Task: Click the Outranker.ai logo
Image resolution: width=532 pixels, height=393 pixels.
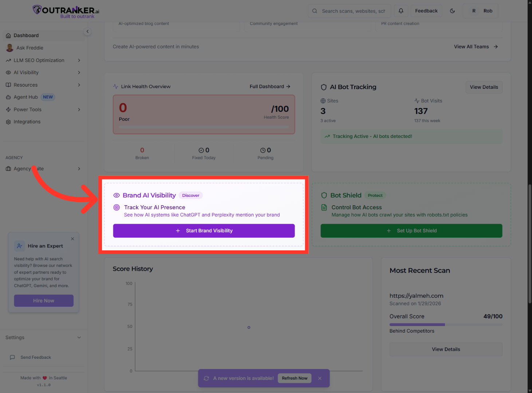Action: pos(65,11)
